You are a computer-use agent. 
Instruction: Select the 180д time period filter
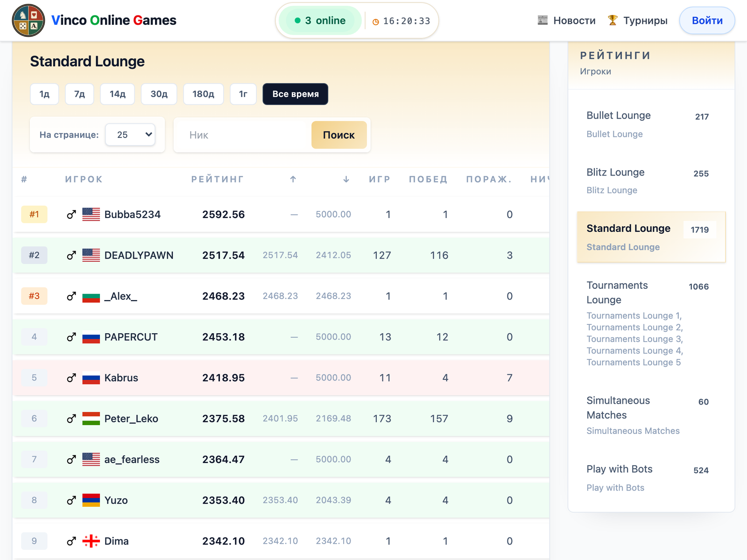(x=204, y=94)
